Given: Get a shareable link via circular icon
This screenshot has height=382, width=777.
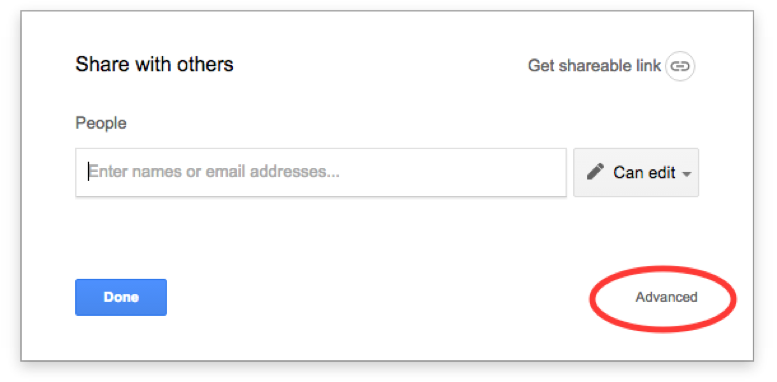Looking at the screenshot, I should click(680, 66).
